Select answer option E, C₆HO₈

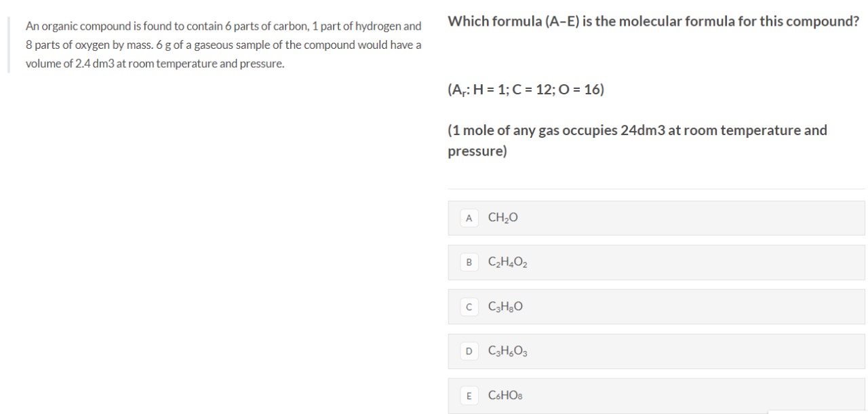656,394
